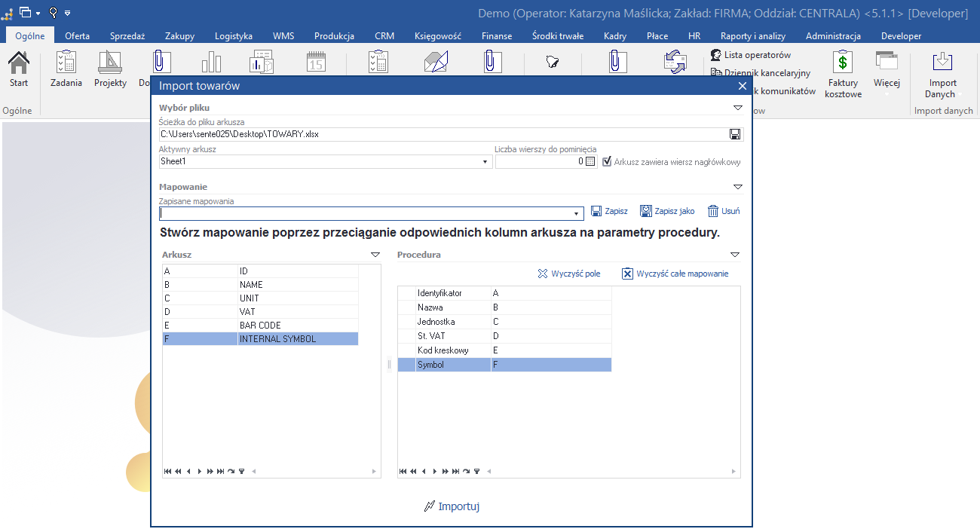Switch to the Sprzedaż tab
980x529 pixels.
[127, 35]
